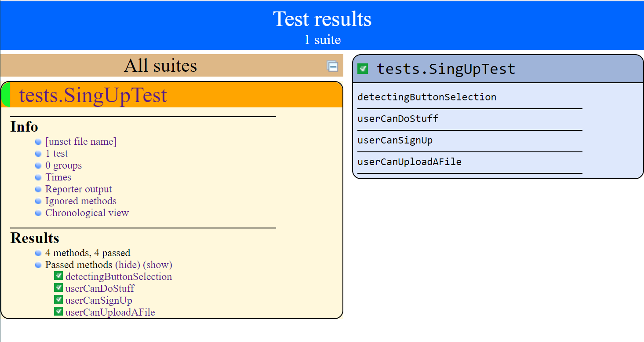Hide the passed methods list
The image size is (644, 342).
[x=127, y=265]
